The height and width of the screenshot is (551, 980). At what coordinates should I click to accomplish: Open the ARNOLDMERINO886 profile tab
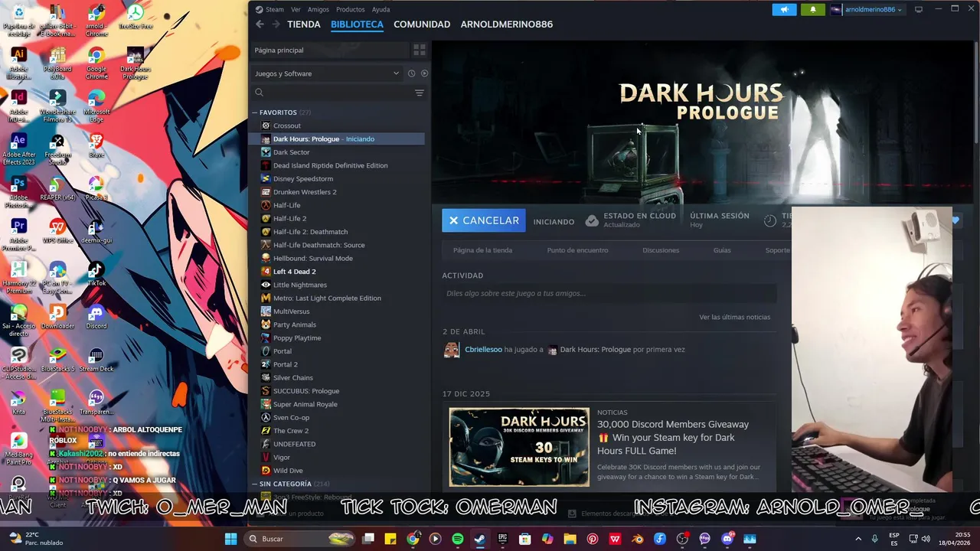[507, 24]
